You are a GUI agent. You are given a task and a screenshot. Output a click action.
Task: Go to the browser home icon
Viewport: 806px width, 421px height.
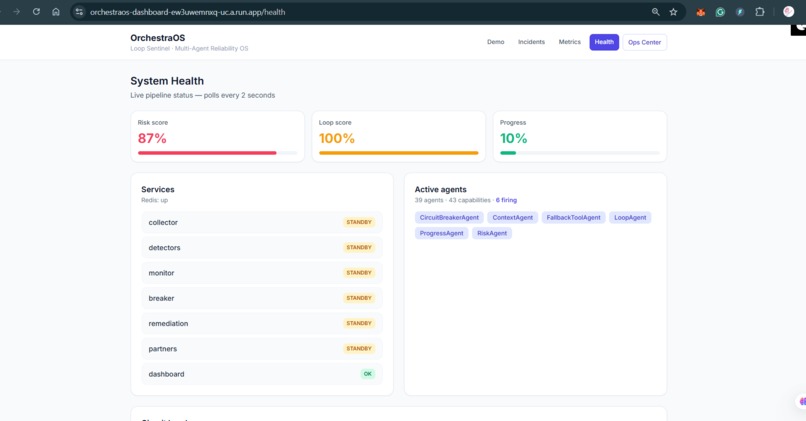click(56, 12)
